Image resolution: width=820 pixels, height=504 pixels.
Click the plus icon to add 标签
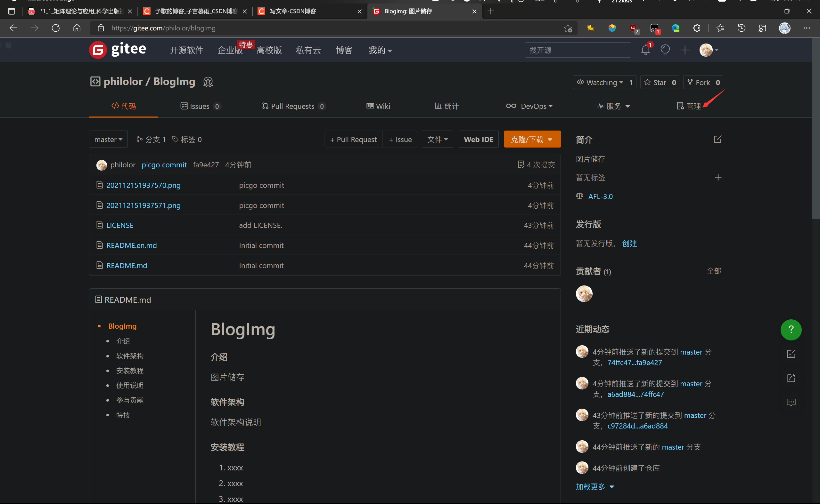click(x=718, y=177)
